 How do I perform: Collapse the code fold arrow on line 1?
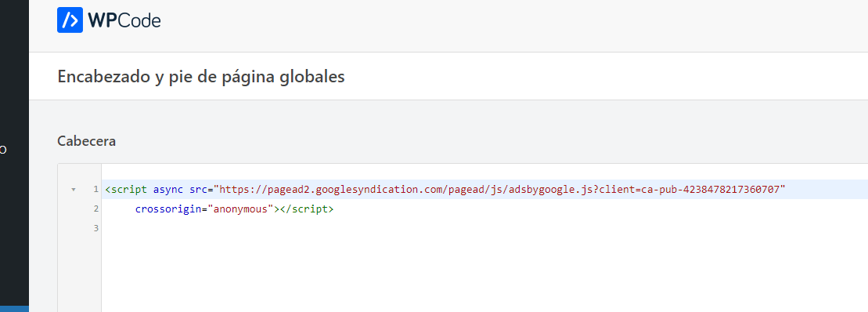pyautogui.click(x=73, y=190)
